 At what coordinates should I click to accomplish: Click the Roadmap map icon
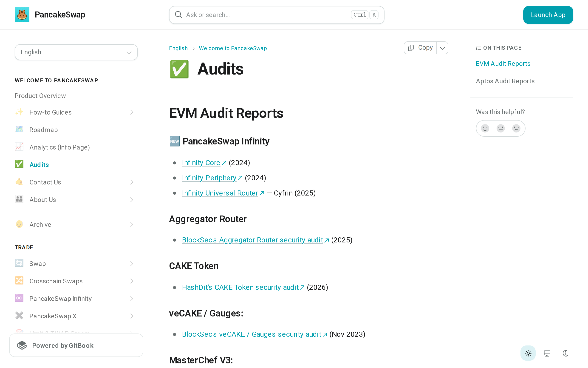[19, 129]
